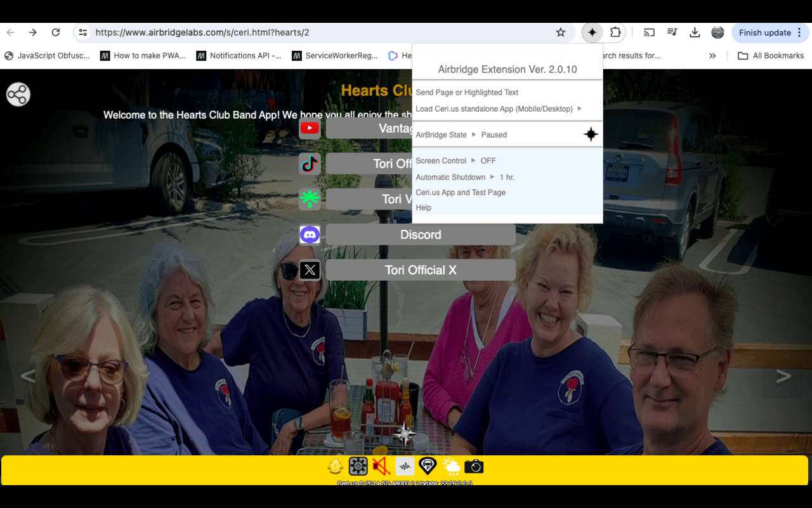This screenshot has width=812, height=508.
Task: Click the TikTok logo icon
Action: pyautogui.click(x=310, y=164)
